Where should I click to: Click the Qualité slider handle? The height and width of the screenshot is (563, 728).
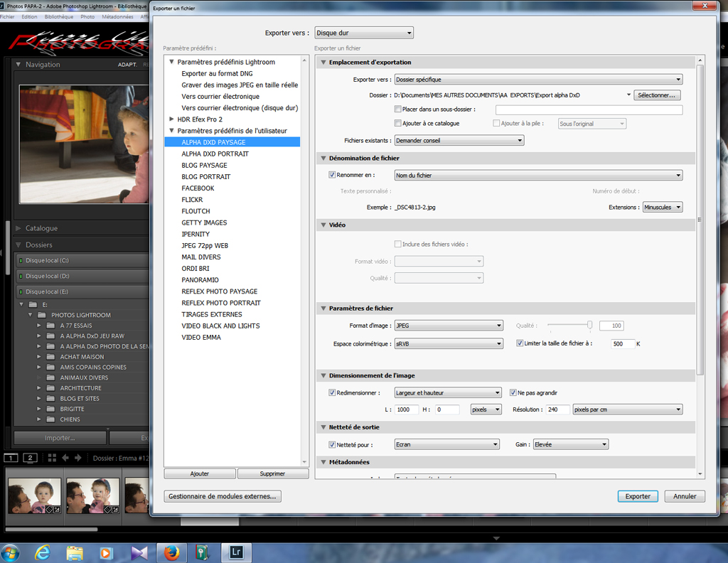click(589, 325)
